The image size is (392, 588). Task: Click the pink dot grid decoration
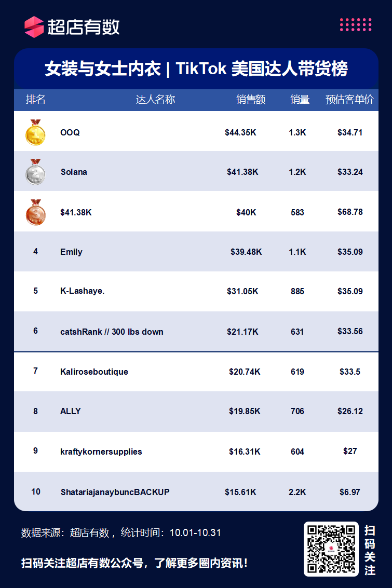click(x=356, y=25)
